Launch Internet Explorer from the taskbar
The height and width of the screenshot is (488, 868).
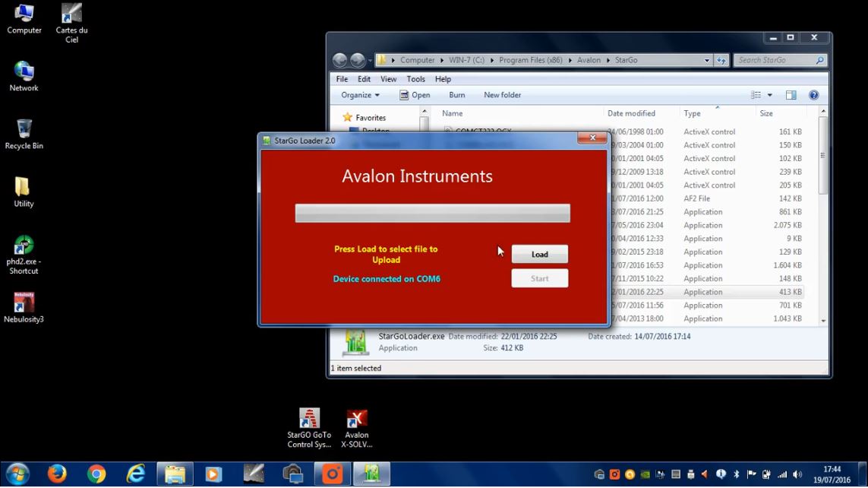136,474
